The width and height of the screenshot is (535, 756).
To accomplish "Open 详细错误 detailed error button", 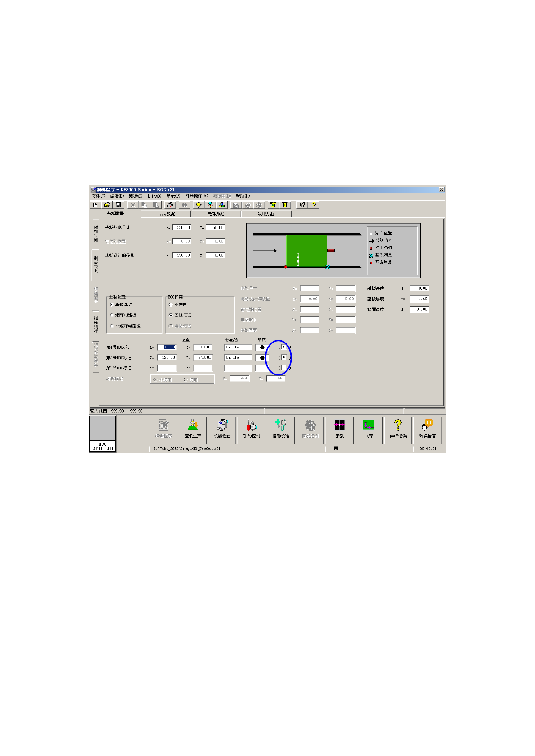I will pyautogui.click(x=398, y=430).
